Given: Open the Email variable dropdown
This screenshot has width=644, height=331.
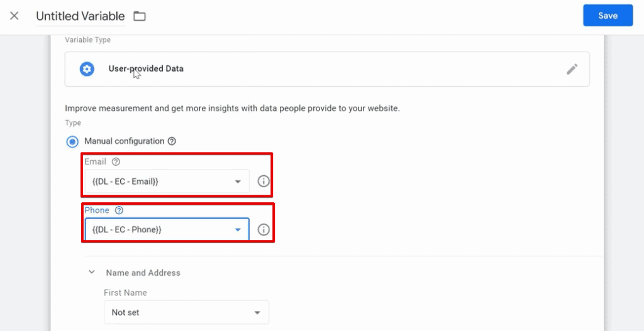Looking at the screenshot, I should pos(167,182).
